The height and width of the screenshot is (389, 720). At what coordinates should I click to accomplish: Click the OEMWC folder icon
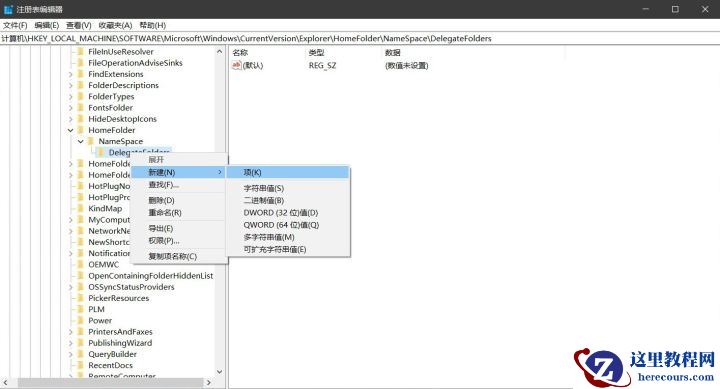tap(81, 265)
